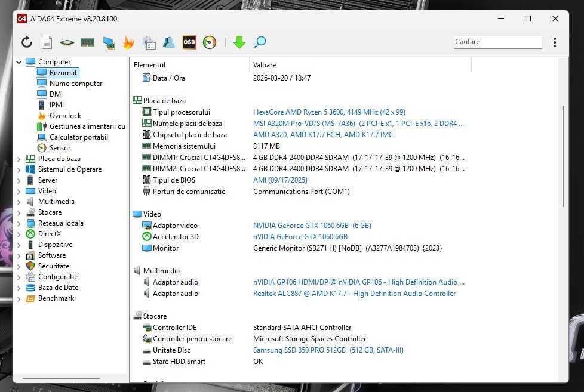The width and height of the screenshot is (584, 392).
Task: Expand the Stocare tree node
Action: click(19, 213)
